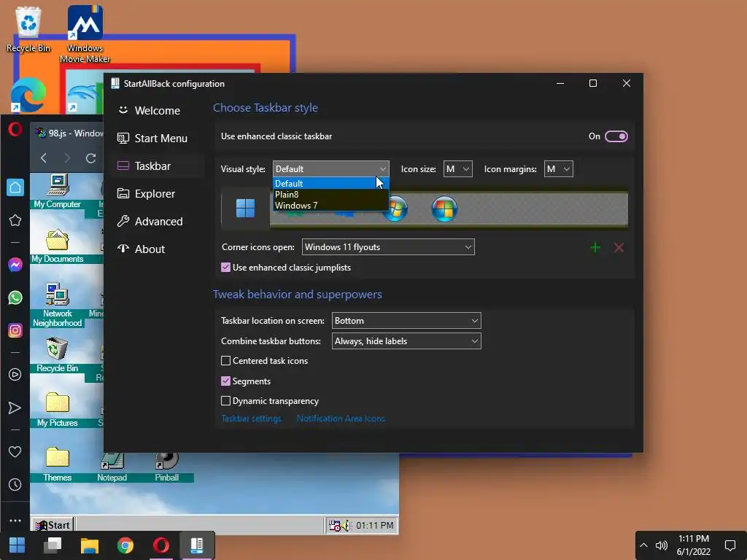The height and width of the screenshot is (560, 747).
Task: Open Instagram in Opera sidebar
Action: pyautogui.click(x=15, y=330)
